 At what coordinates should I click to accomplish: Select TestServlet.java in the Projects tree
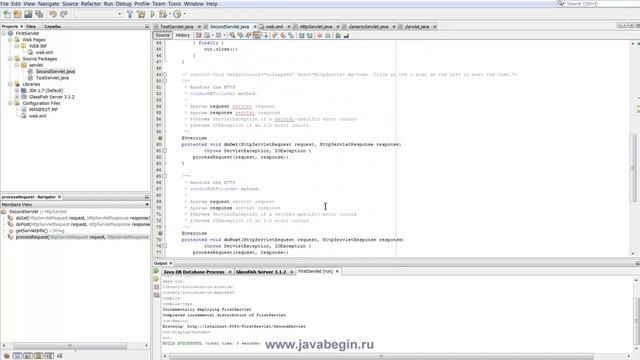52,78
